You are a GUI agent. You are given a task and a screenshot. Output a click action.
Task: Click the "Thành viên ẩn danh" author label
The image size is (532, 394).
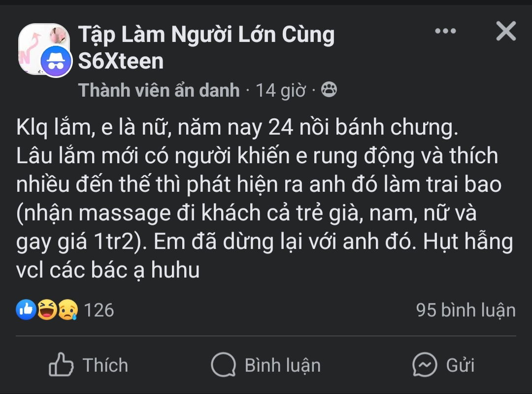159,90
